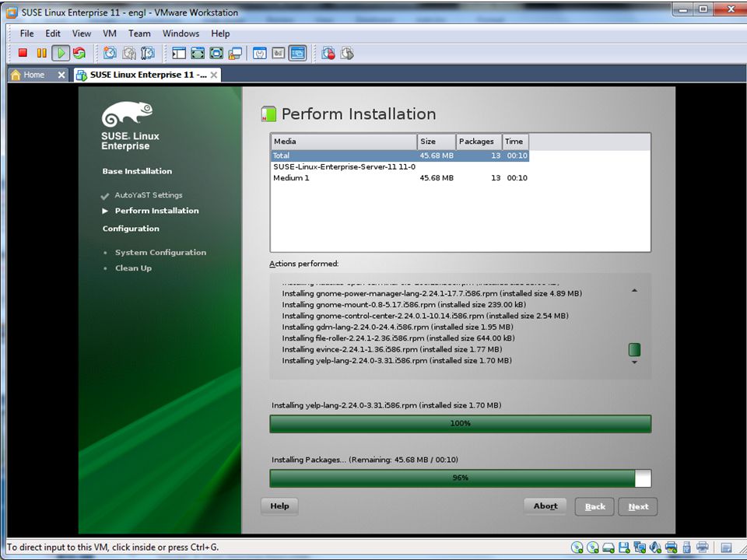This screenshot has width=747, height=560.
Task: Switch to Unity mode via the padlock windows icon
Action: pos(235,53)
